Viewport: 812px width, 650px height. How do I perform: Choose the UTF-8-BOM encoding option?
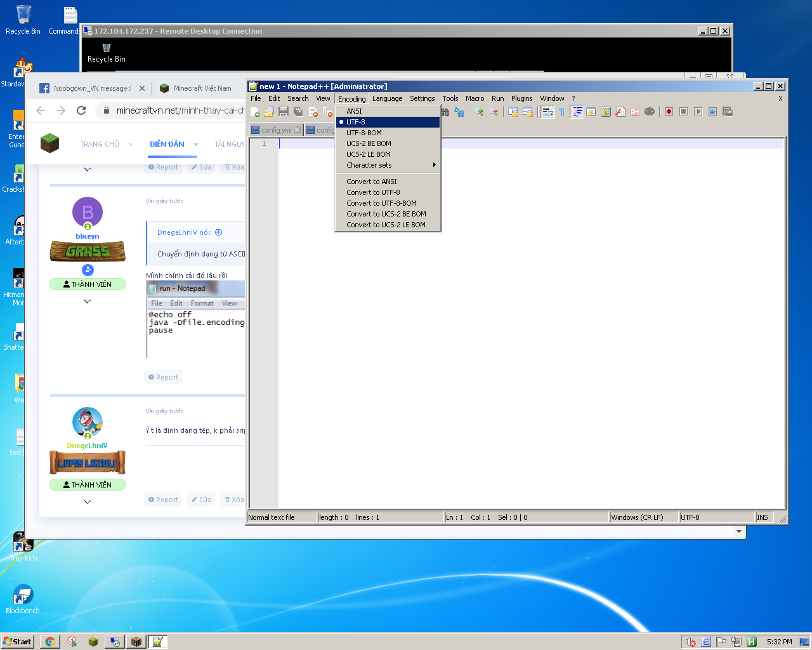tap(364, 133)
